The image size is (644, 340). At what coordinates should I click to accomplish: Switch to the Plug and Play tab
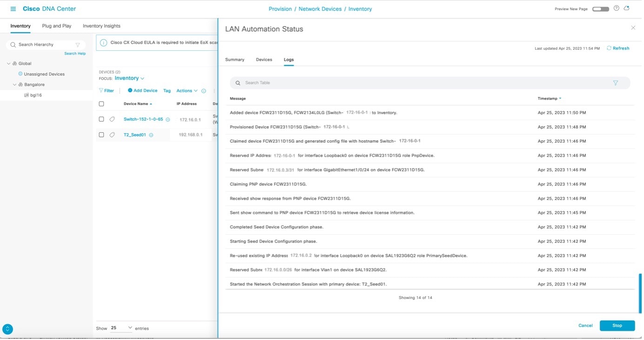(x=56, y=26)
